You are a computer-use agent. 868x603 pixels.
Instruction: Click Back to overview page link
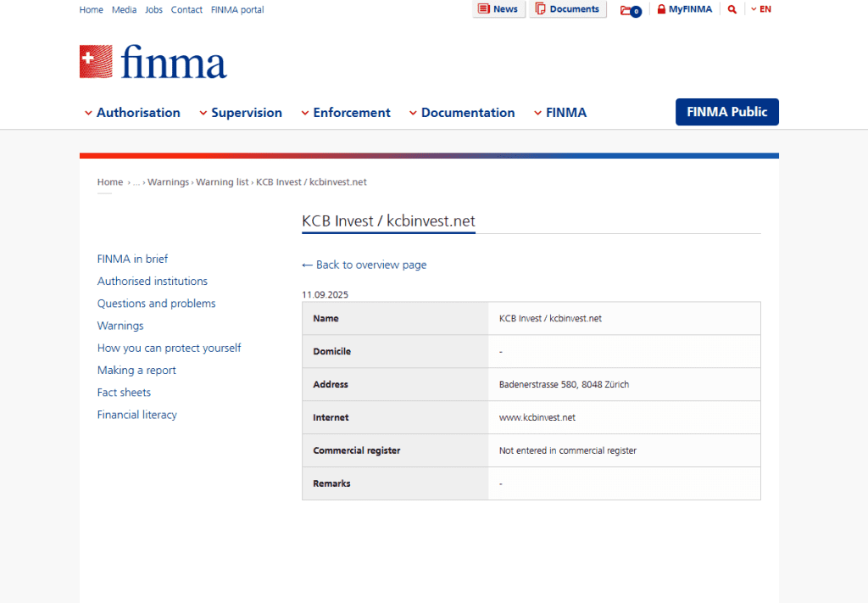tap(364, 265)
